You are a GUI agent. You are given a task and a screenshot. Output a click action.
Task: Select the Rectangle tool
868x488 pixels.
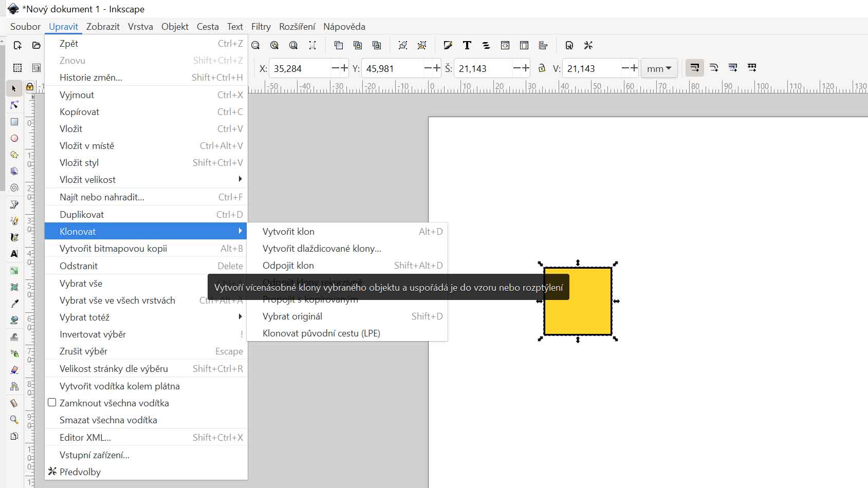click(14, 122)
